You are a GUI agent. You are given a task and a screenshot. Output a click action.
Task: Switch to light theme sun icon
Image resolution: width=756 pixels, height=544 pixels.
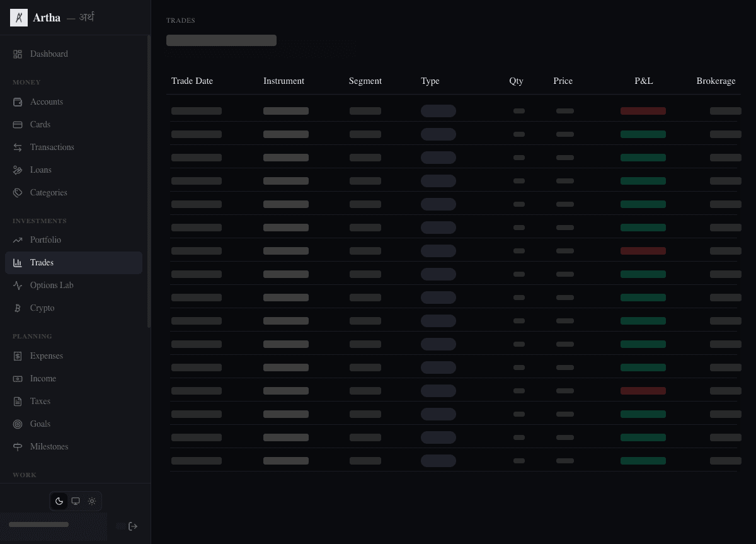pyautogui.click(x=92, y=501)
